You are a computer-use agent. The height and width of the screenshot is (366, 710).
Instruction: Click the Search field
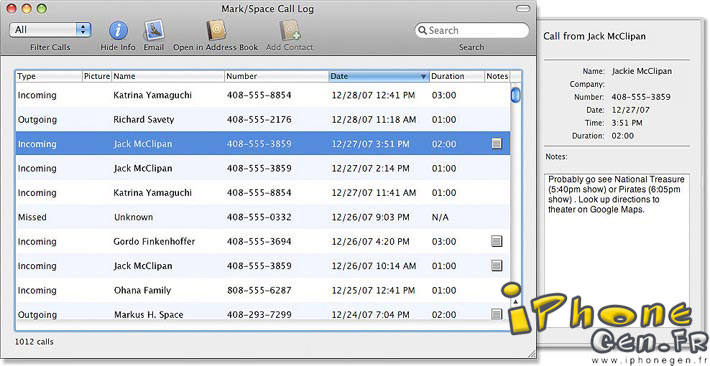pos(472,30)
